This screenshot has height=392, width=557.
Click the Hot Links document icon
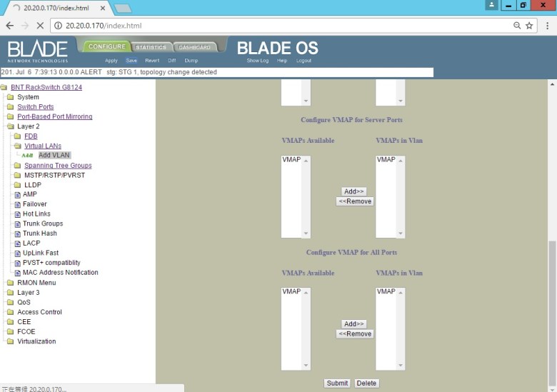[17, 214]
